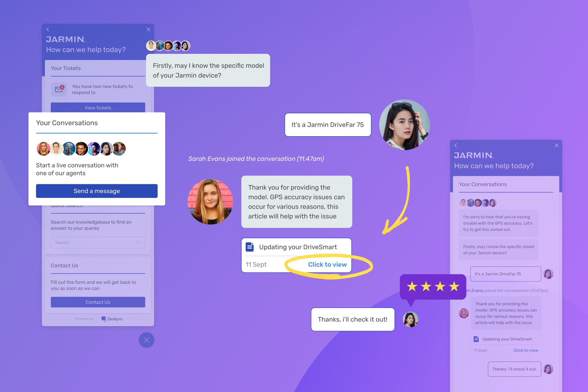Close the right Jarmin chat widget
This screenshot has height=392, width=588.
pyautogui.click(x=556, y=145)
